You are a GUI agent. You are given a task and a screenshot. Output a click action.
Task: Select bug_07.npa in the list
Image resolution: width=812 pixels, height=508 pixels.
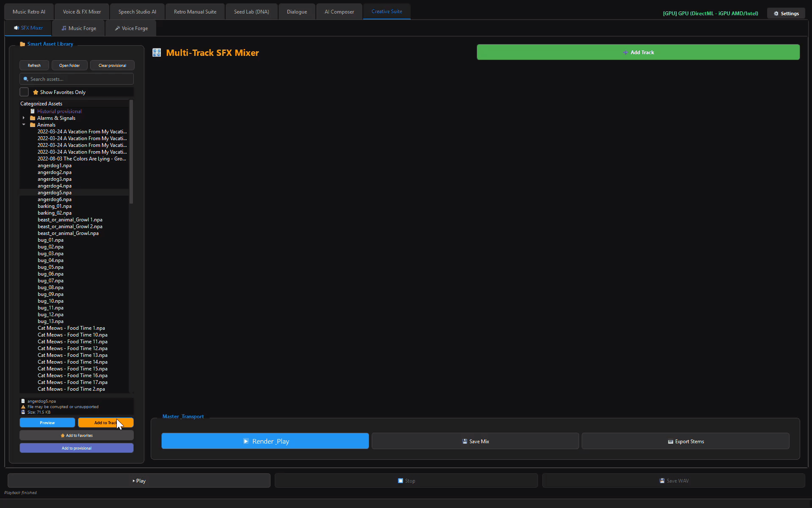click(x=50, y=281)
